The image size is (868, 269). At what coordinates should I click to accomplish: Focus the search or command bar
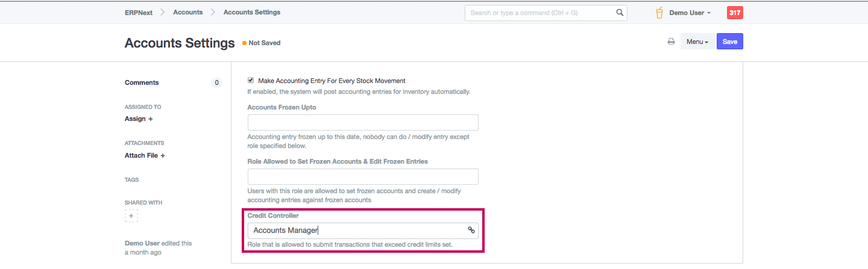coord(539,13)
